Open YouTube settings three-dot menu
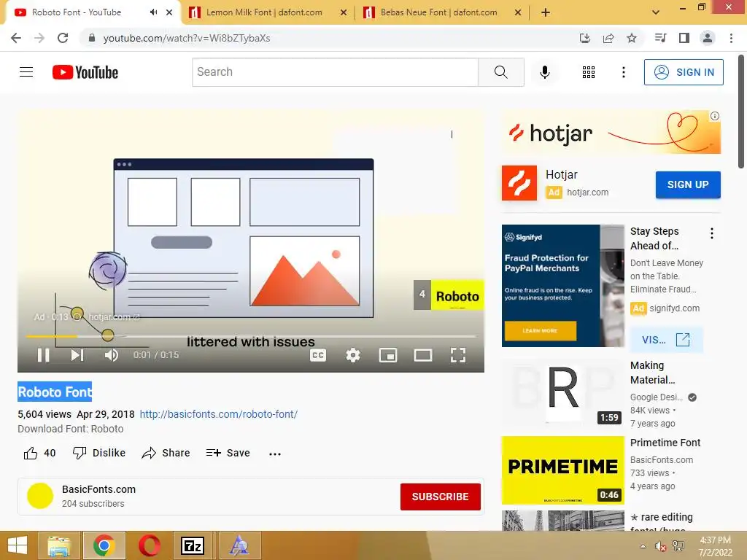This screenshot has height=560, width=747. 623,72
